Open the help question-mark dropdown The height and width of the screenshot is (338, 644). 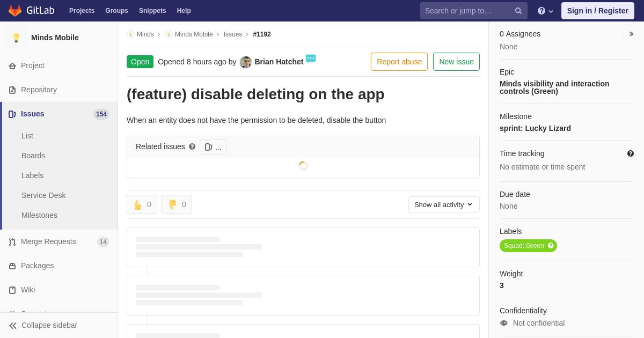click(545, 11)
